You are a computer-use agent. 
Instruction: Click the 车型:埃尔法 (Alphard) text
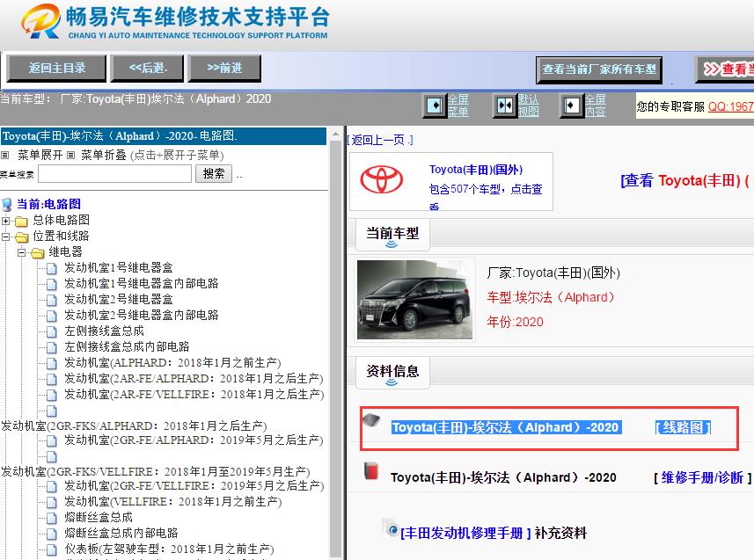point(551,297)
